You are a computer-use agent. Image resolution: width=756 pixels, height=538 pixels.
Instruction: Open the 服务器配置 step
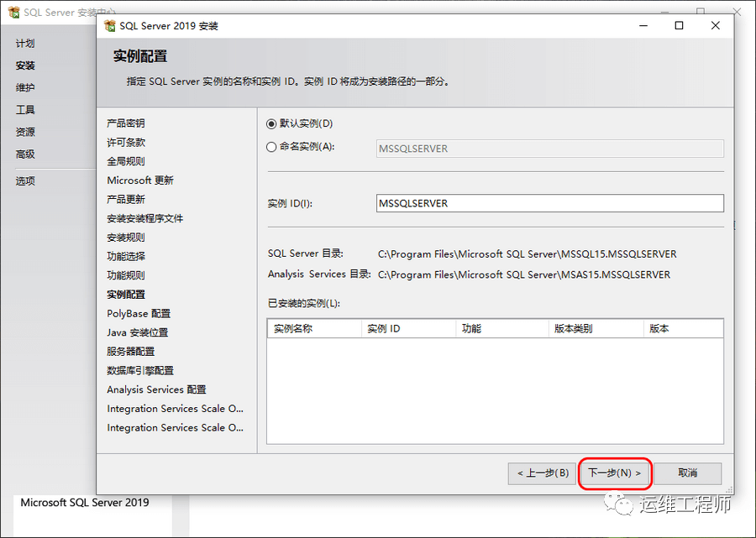tap(131, 352)
